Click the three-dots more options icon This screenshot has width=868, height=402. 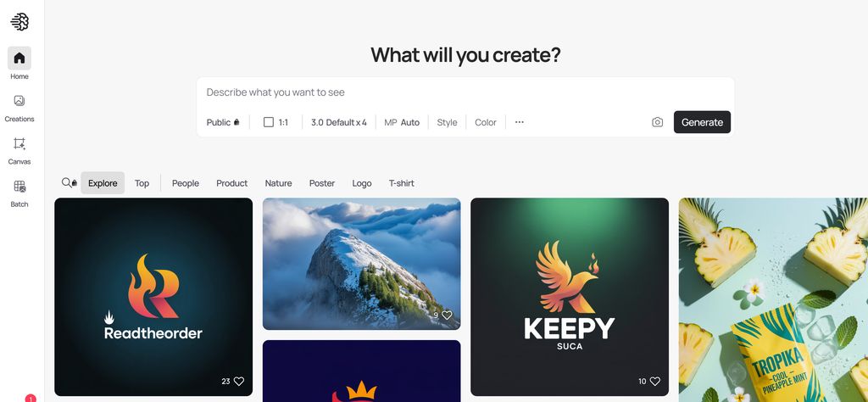tap(520, 122)
